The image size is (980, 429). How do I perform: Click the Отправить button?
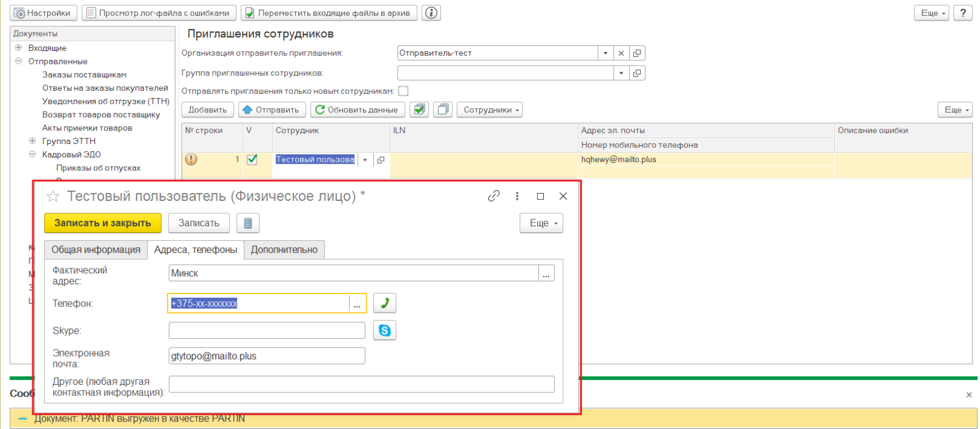[x=271, y=110]
